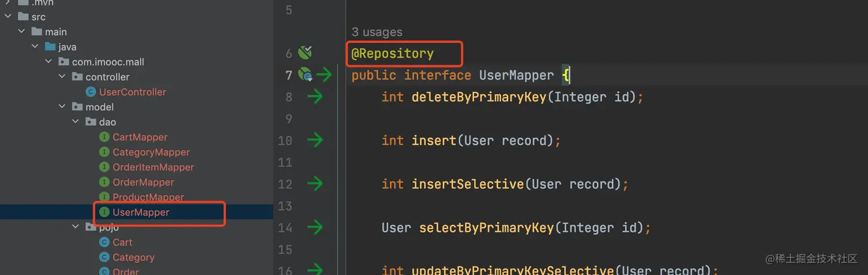This screenshot has height=275, width=868.
Task: Select the pojo package label
Action: [x=109, y=227]
